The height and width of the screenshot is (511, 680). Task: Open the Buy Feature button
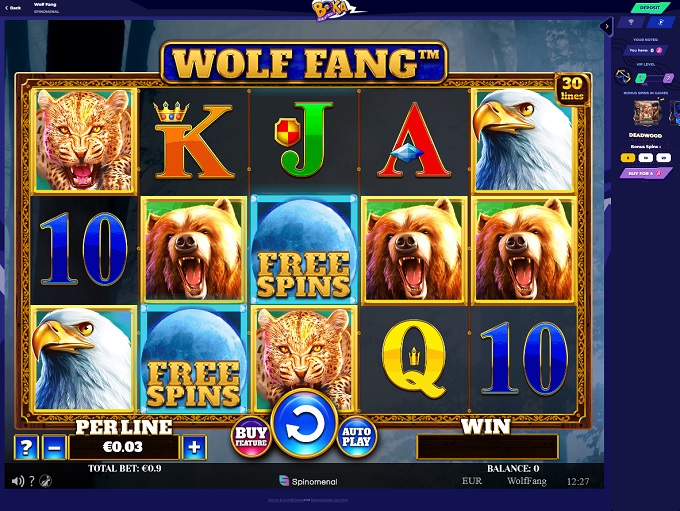coord(251,437)
